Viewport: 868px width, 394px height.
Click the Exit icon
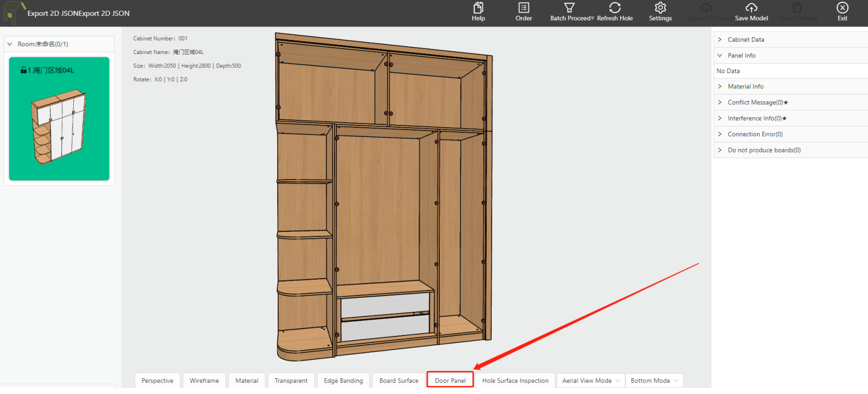click(x=842, y=8)
